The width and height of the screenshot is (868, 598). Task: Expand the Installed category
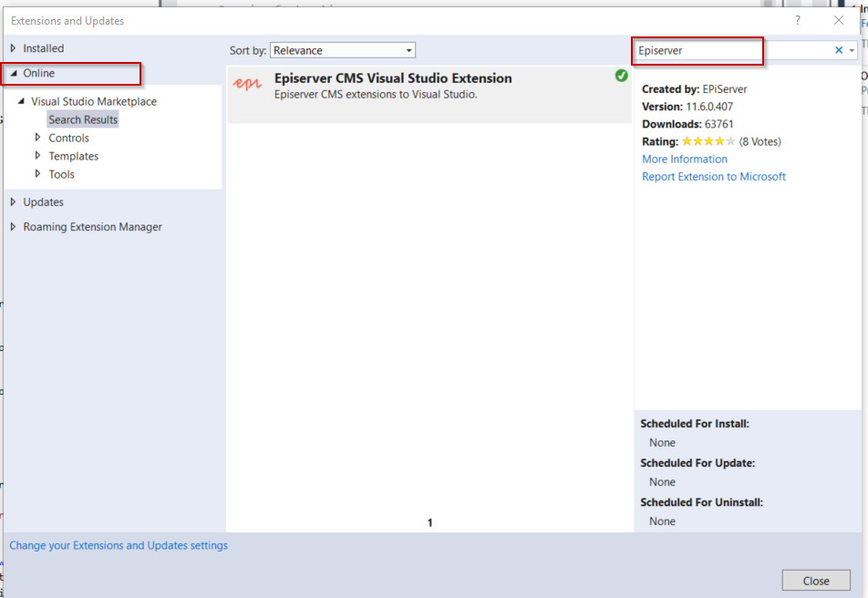pos(14,48)
